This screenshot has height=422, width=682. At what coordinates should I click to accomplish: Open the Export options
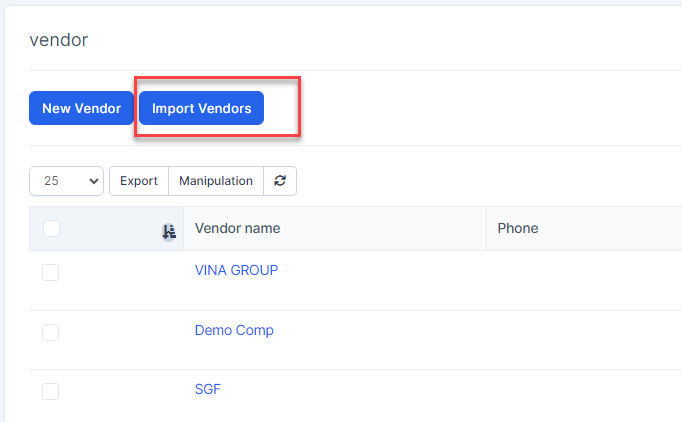[139, 181]
